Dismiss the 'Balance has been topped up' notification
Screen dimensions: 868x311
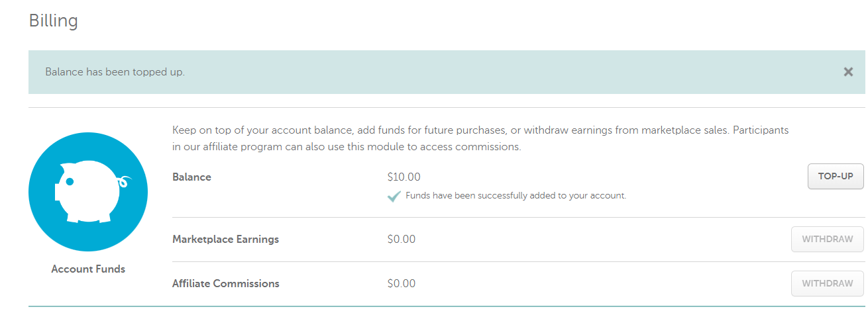848,72
